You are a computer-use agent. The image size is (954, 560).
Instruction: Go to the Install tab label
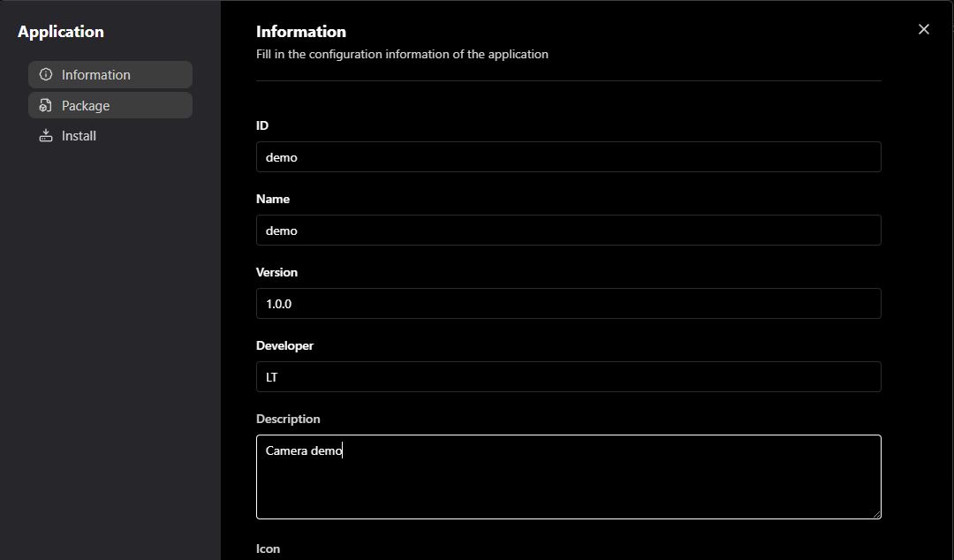click(79, 135)
